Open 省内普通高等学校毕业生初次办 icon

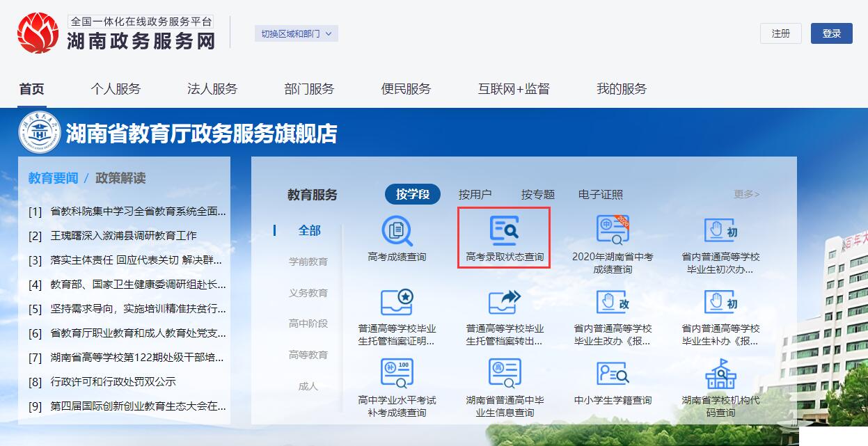[x=720, y=230]
